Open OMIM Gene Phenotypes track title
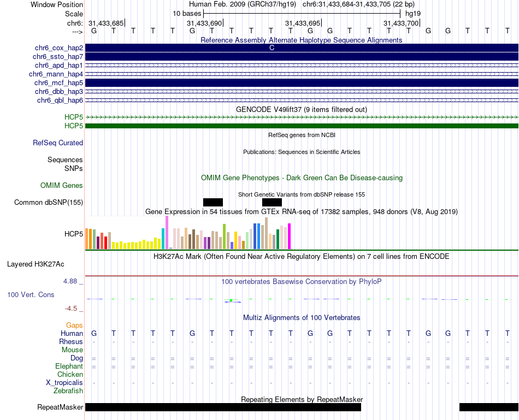 tap(302, 178)
